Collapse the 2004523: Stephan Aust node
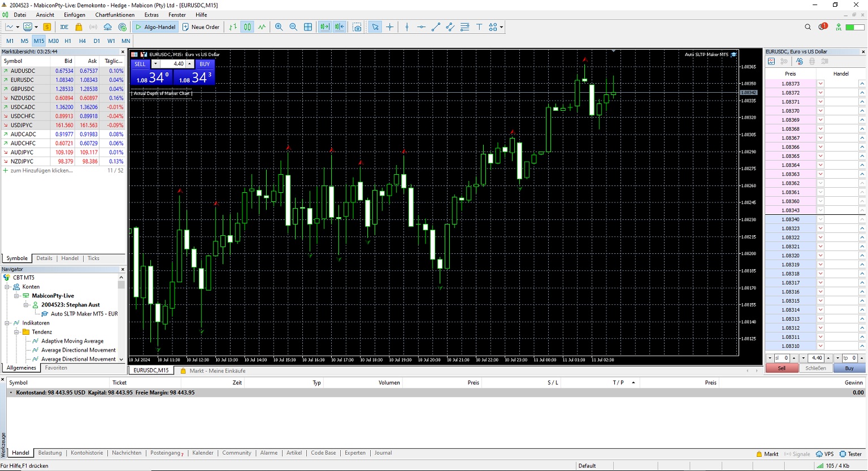The height and width of the screenshot is (471, 868). click(x=26, y=305)
